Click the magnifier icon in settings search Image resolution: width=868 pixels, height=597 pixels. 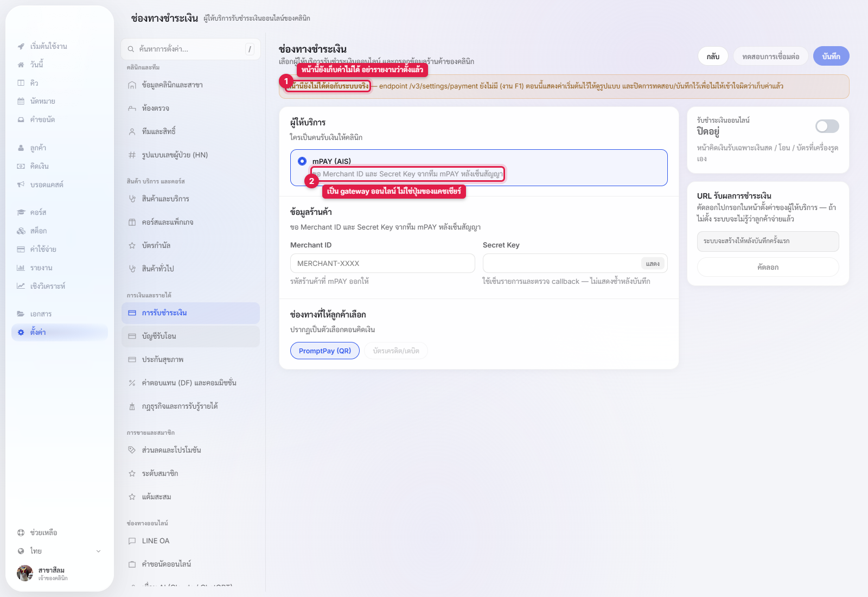pos(131,49)
